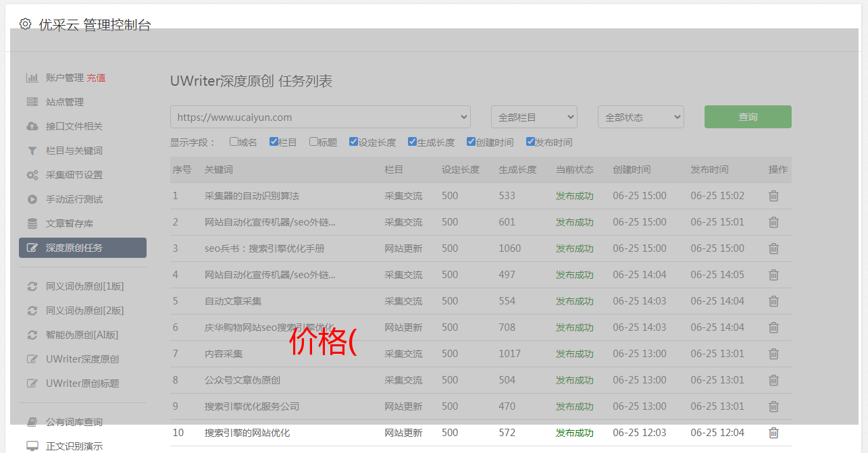Toggle the 标题 field checkbox
This screenshot has width=868, height=453.
pos(313,142)
